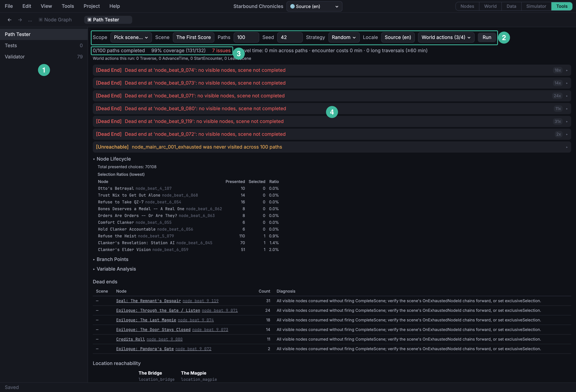
Task: Click the 99% coverage (131/132) text
Action: (178, 51)
